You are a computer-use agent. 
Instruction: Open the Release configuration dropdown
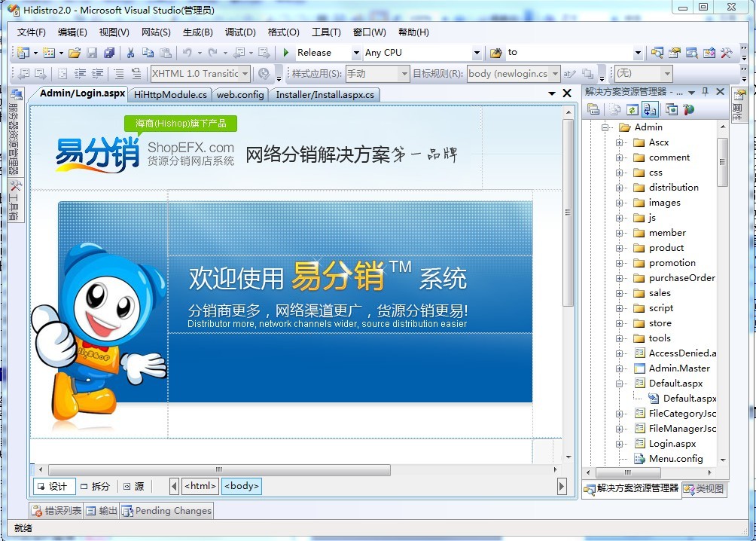coord(356,53)
